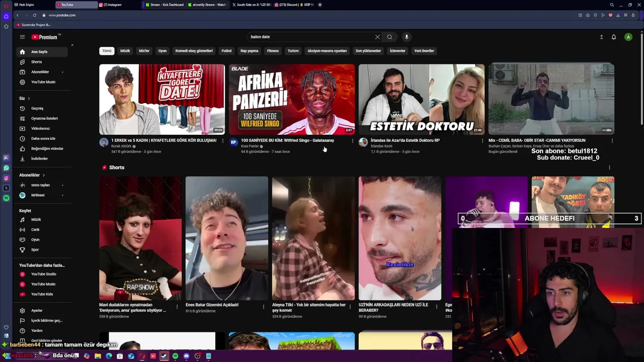
Task: Switch to the Stream - Kick Dashboard tab
Action: pos(165,5)
